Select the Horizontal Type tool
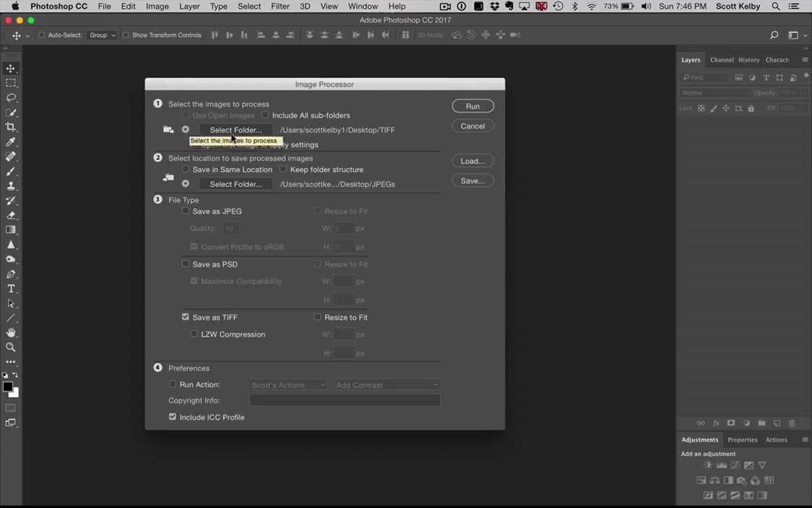Image resolution: width=812 pixels, height=508 pixels. coord(11,289)
